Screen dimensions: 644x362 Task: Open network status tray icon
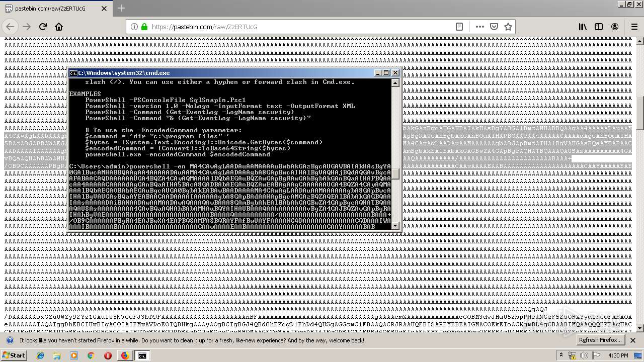click(572, 355)
